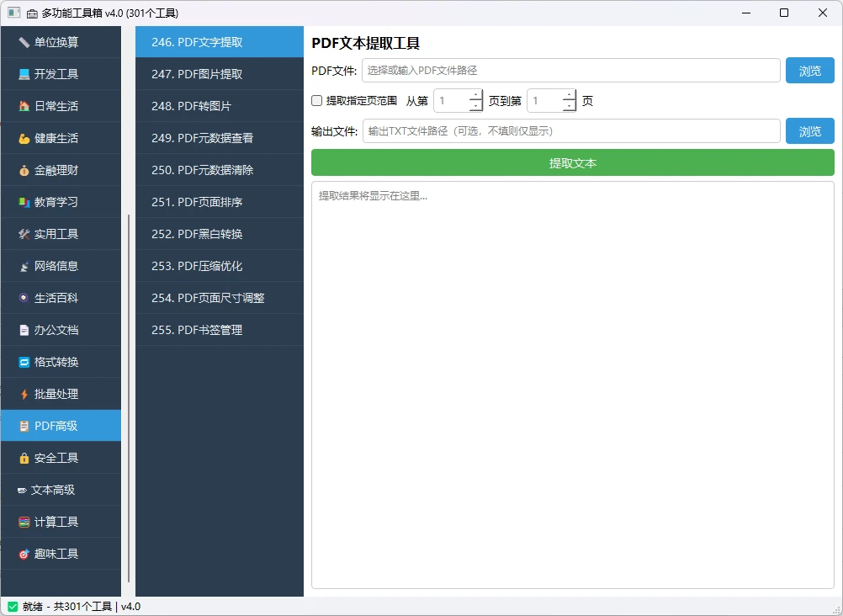Open the 实用工具 wrench icon category
This screenshot has width=843, height=616.
click(24, 234)
